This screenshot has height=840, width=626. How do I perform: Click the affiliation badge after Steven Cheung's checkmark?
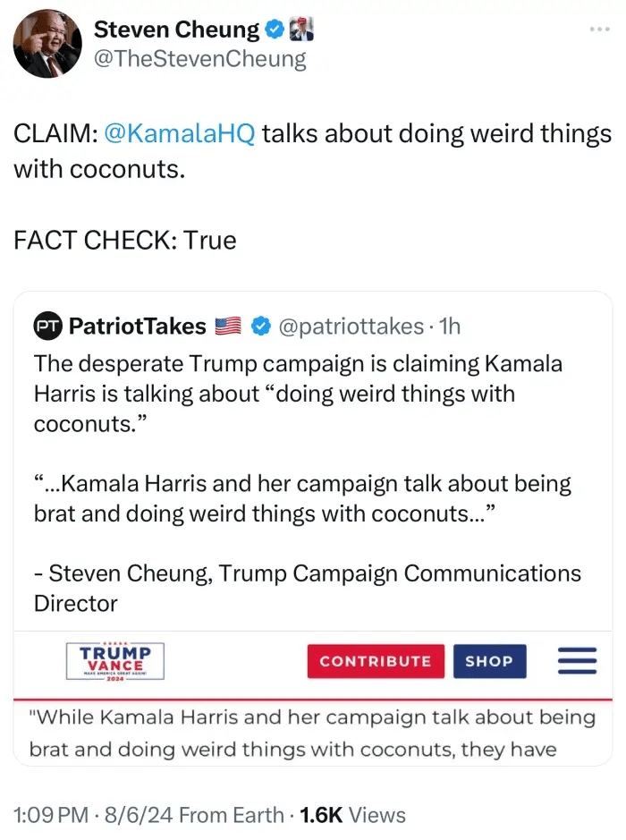301,30
